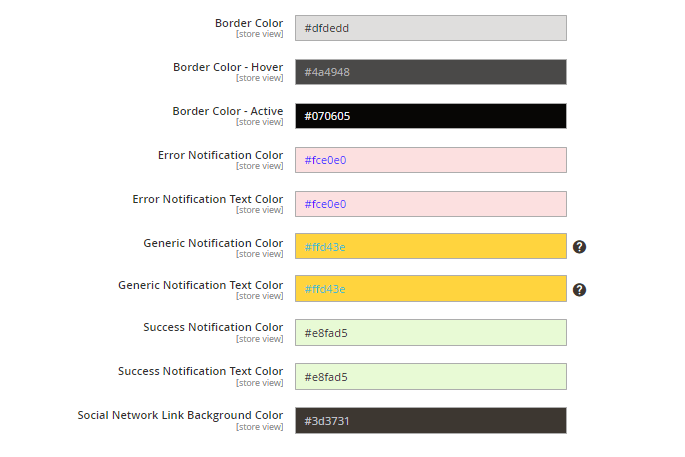Click help icon beside Generic Notification Color

click(579, 247)
